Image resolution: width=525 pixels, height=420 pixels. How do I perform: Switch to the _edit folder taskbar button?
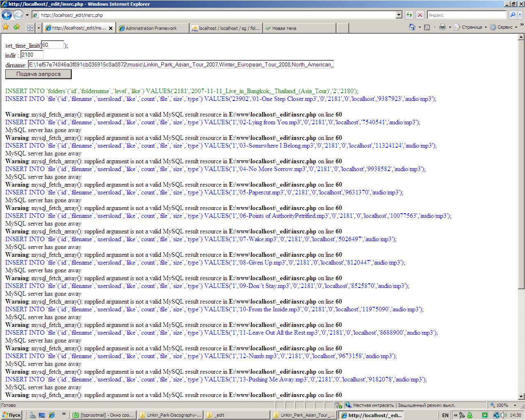(x=237, y=415)
